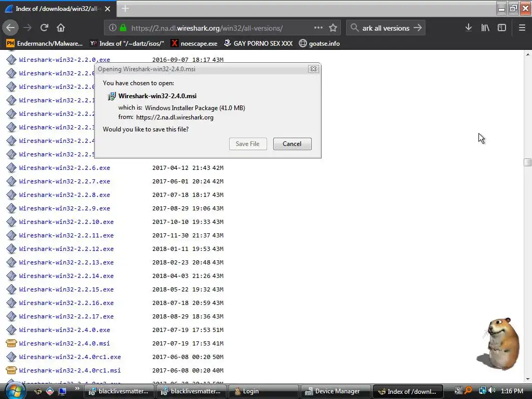
Task: Click the 1:16 PM taskbar clock
Action: click(x=512, y=391)
